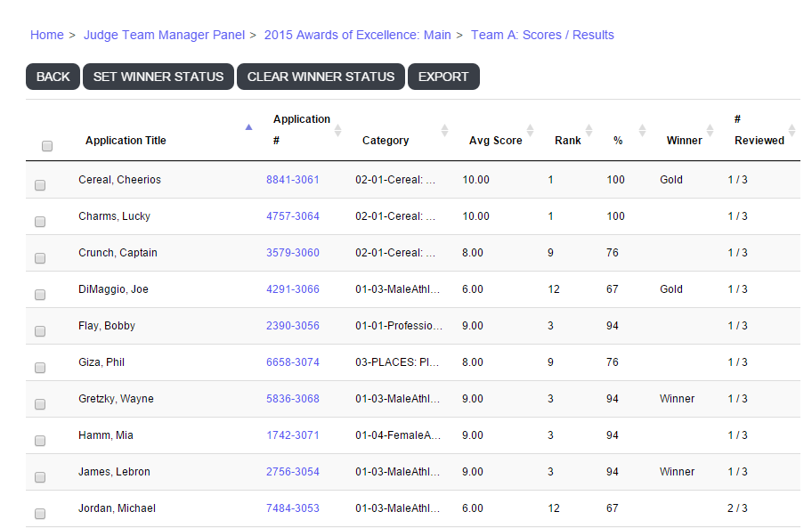Sort by Application Title column arrow
The width and height of the screenshot is (812, 528).
[248, 127]
